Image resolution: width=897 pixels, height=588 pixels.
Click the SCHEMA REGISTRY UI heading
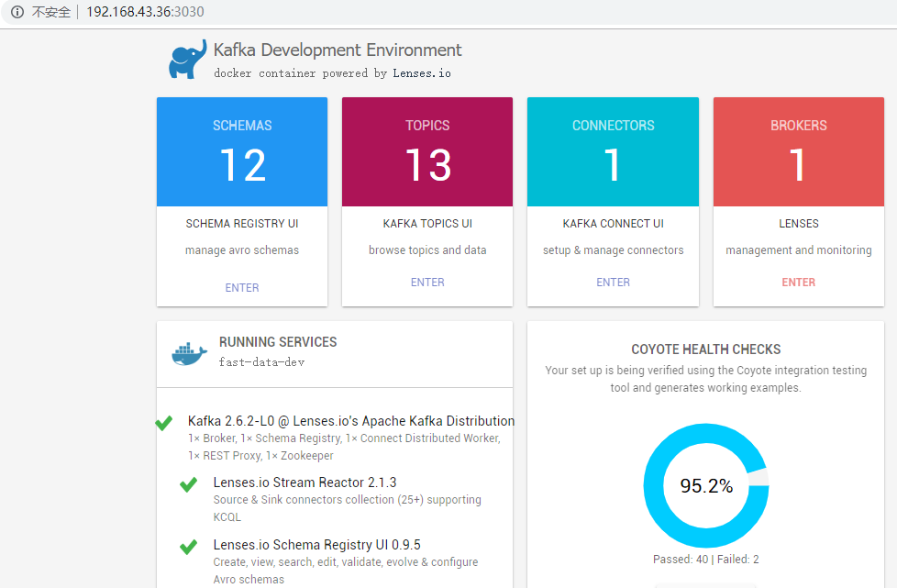pos(242,224)
